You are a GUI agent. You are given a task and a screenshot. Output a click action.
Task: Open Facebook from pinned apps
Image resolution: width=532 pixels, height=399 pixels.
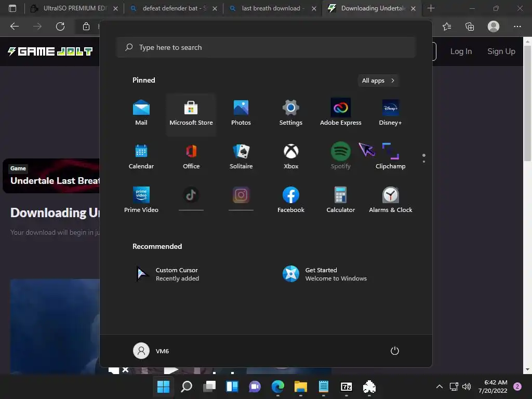click(x=291, y=200)
